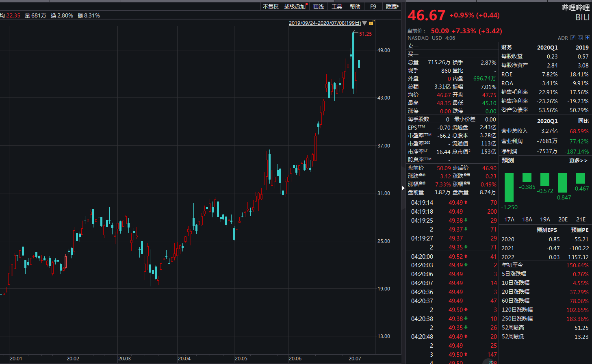Viewport: 592px width, 364px height.
Task: Click the 46.67 latest price
Action: coord(427,15)
